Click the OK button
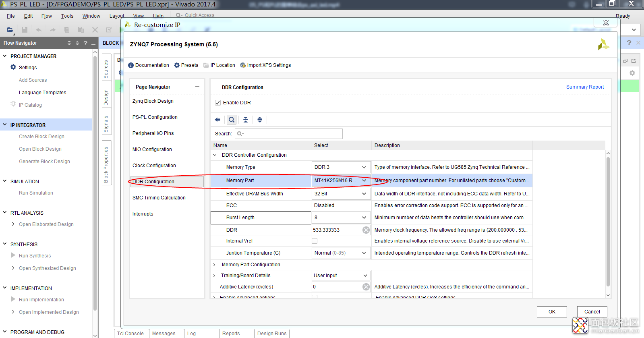644x338 pixels. (552, 312)
